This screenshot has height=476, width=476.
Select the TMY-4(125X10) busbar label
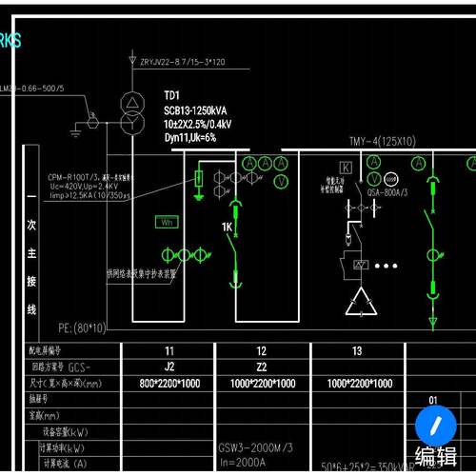[383, 141]
